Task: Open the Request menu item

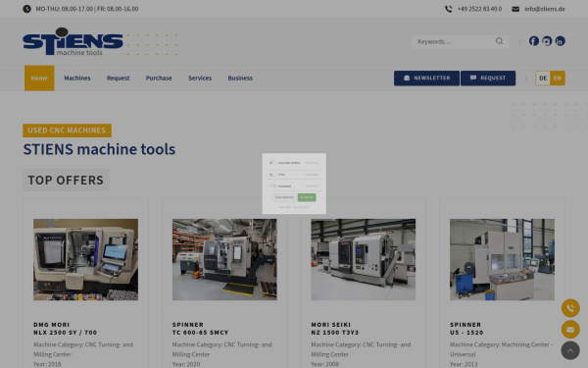Action: click(119, 79)
